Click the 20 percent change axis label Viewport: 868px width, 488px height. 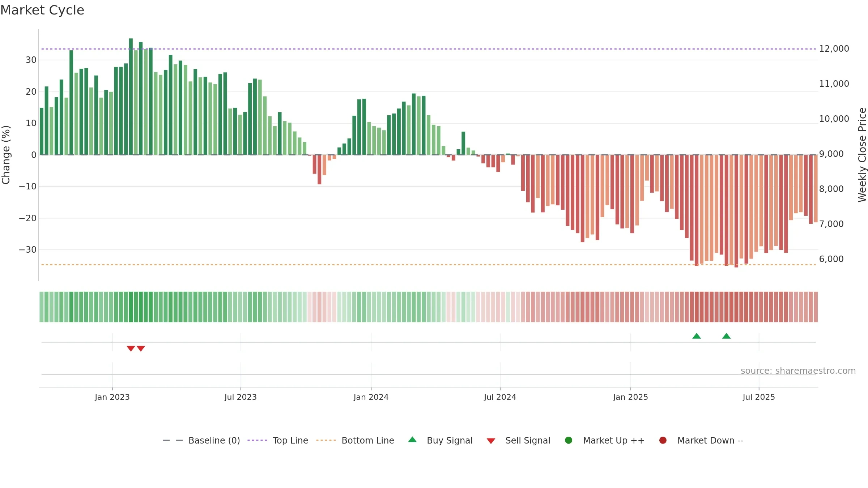click(x=31, y=92)
